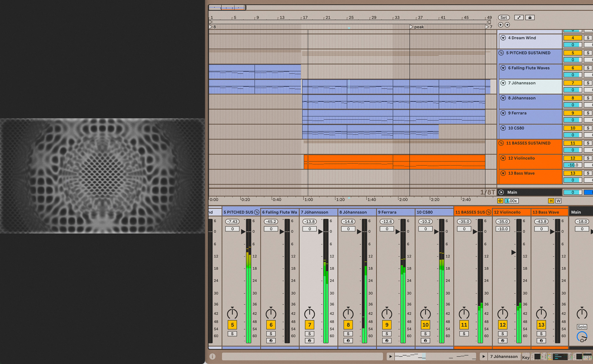Select the 9 Ferrara mixer track header
Viewport: 593px width, 364px height.
tap(396, 212)
